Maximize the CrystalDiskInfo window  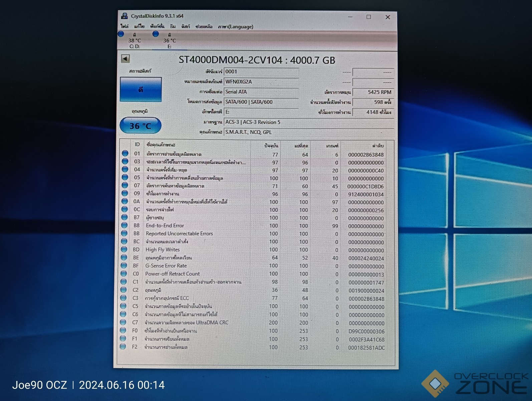coord(368,17)
